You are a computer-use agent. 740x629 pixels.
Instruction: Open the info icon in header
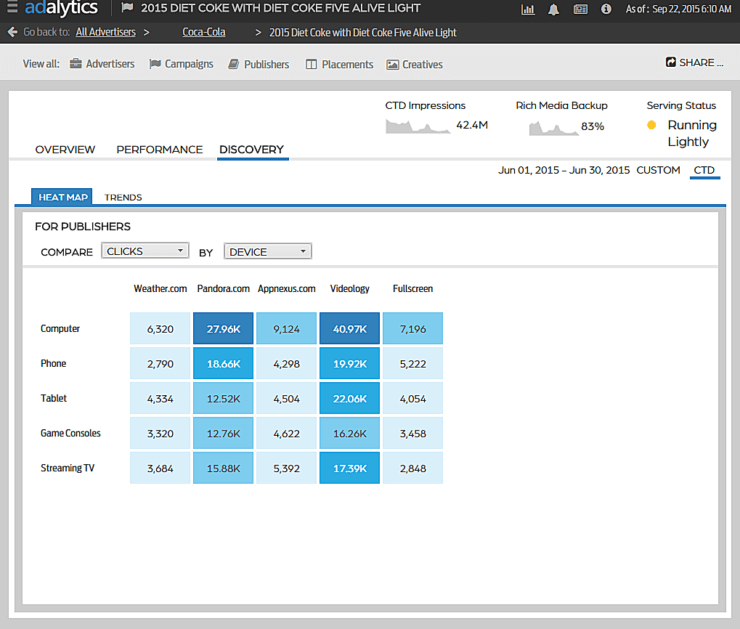(x=606, y=9)
